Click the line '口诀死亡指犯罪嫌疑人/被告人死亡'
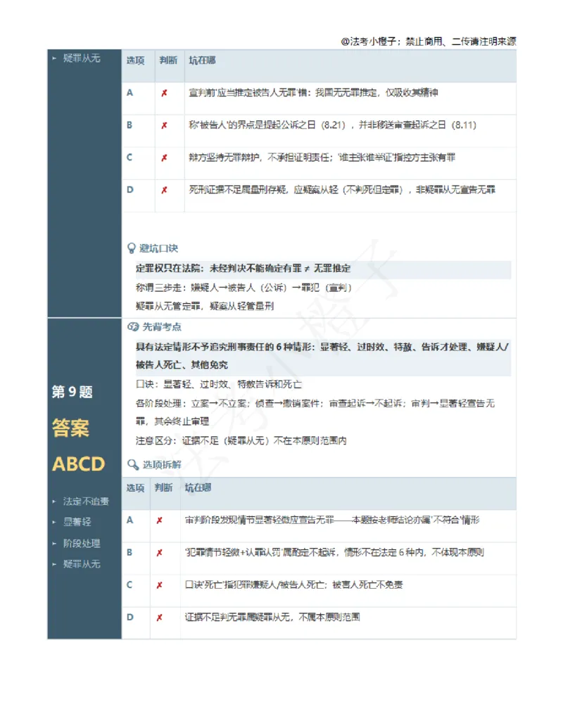Screen dimensions: 563x728 [x=293, y=585]
